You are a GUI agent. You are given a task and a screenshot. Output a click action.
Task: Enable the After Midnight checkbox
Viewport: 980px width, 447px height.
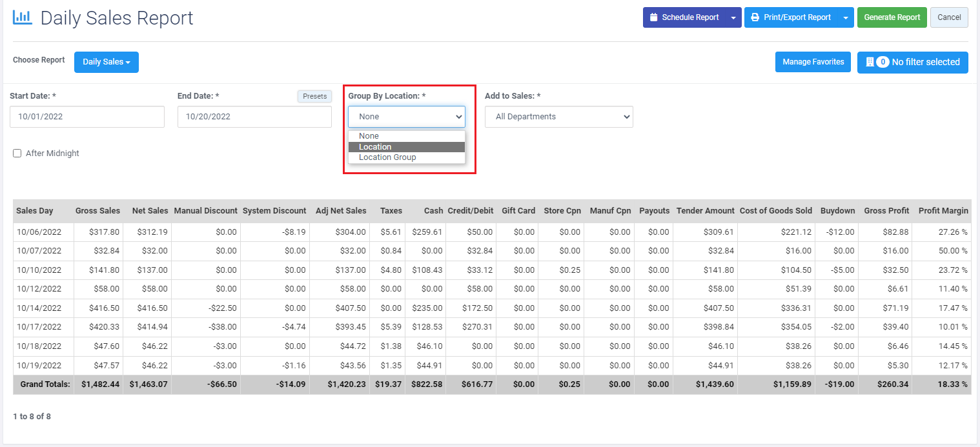click(x=17, y=154)
